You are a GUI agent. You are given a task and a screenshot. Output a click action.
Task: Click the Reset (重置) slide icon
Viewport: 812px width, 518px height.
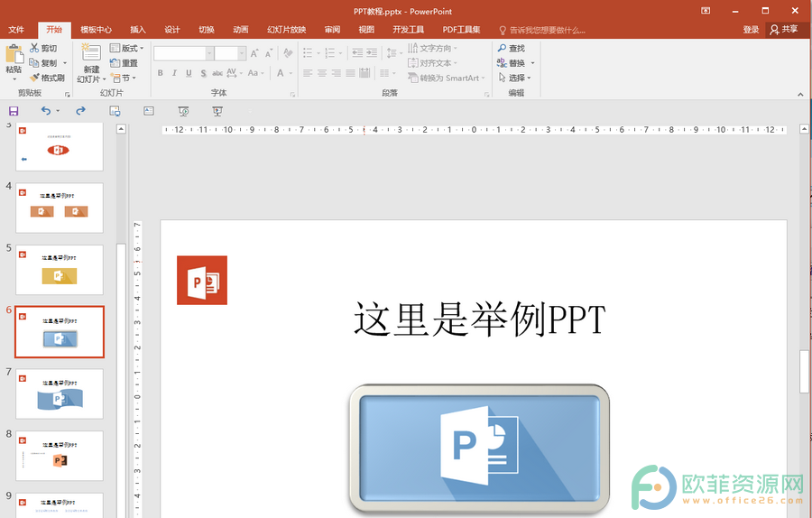click(x=115, y=62)
